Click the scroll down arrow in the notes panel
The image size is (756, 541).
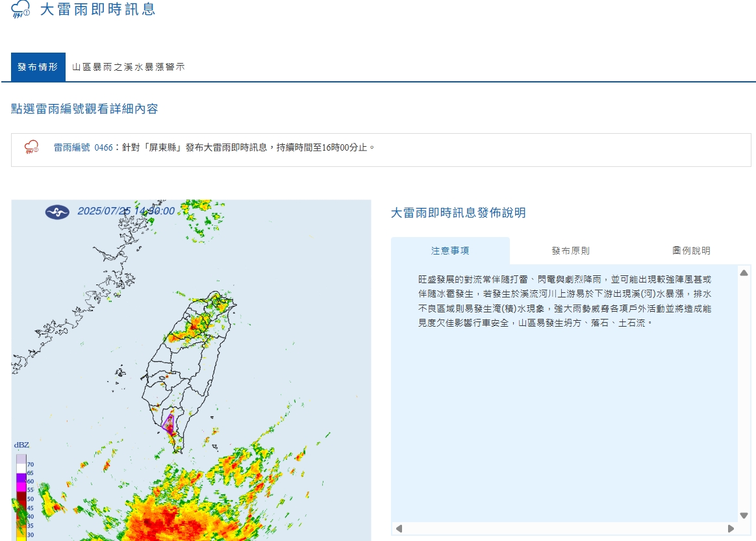coord(744,516)
